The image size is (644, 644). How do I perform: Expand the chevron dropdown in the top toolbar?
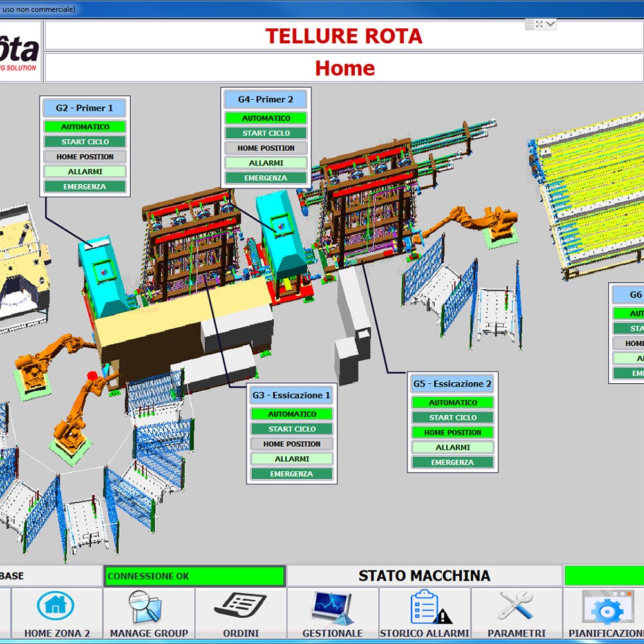(x=551, y=24)
